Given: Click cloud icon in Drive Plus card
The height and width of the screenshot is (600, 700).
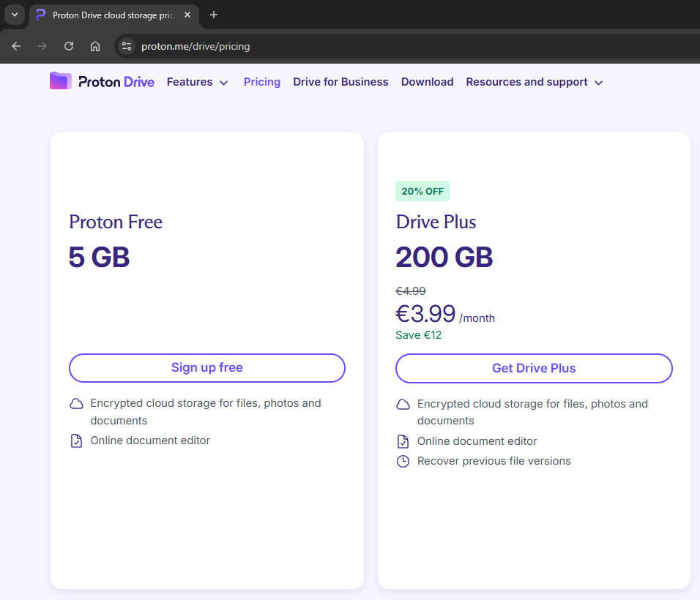Looking at the screenshot, I should tap(403, 404).
